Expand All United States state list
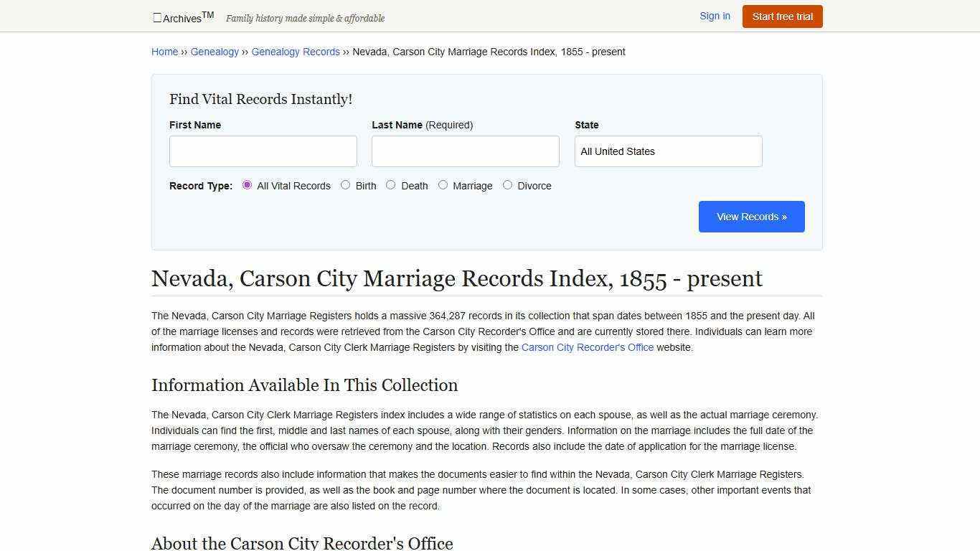980x551 pixels. (x=668, y=151)
